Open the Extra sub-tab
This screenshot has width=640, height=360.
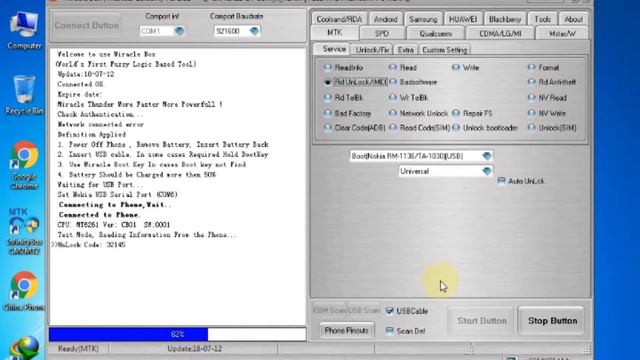click(405, 50)
